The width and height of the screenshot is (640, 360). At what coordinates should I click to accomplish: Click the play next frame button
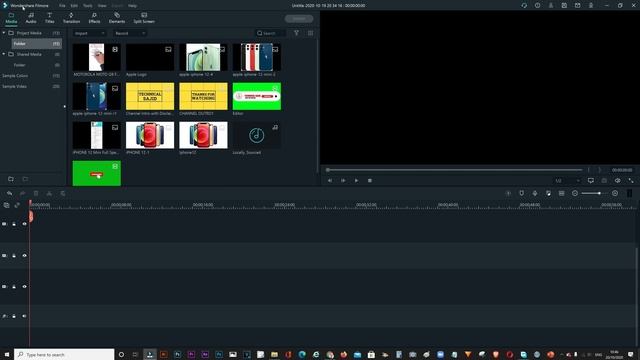343,180
